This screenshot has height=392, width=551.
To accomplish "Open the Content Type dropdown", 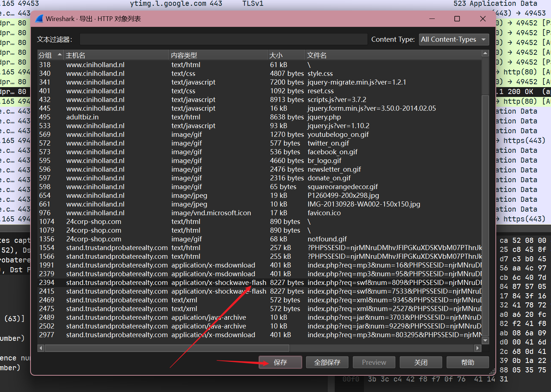I will 454,40.
